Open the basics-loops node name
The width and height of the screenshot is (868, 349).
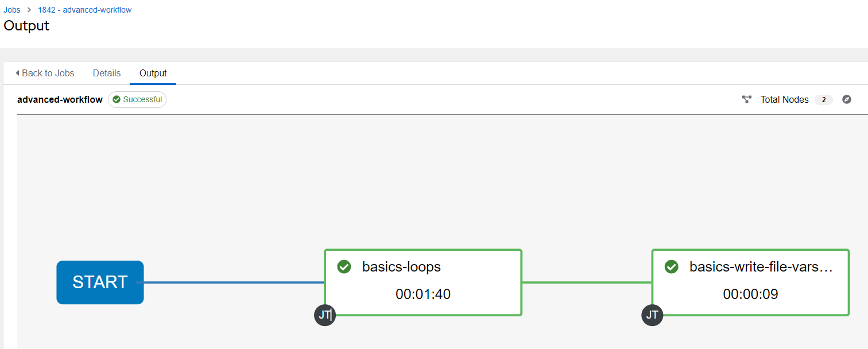pos(401,267)
